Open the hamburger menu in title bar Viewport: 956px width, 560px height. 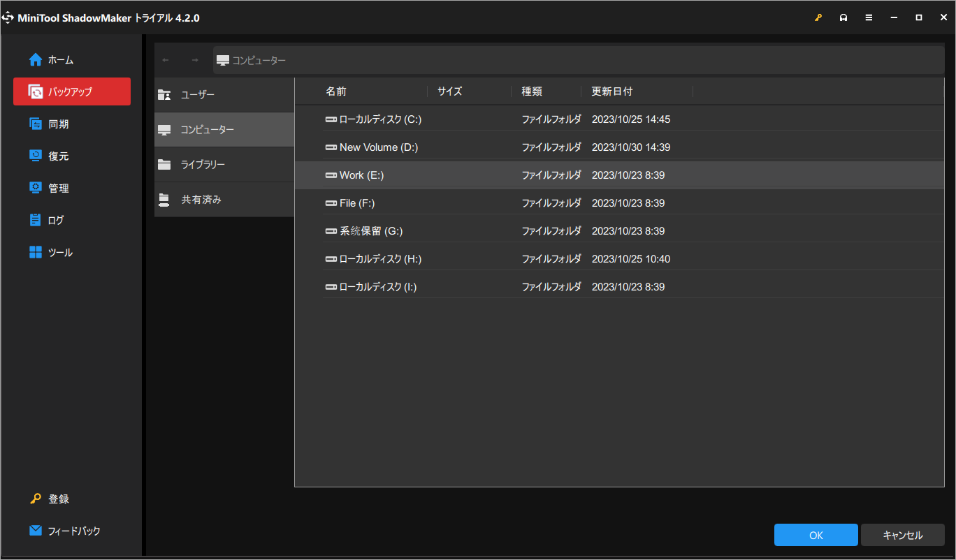coord(869,17)
